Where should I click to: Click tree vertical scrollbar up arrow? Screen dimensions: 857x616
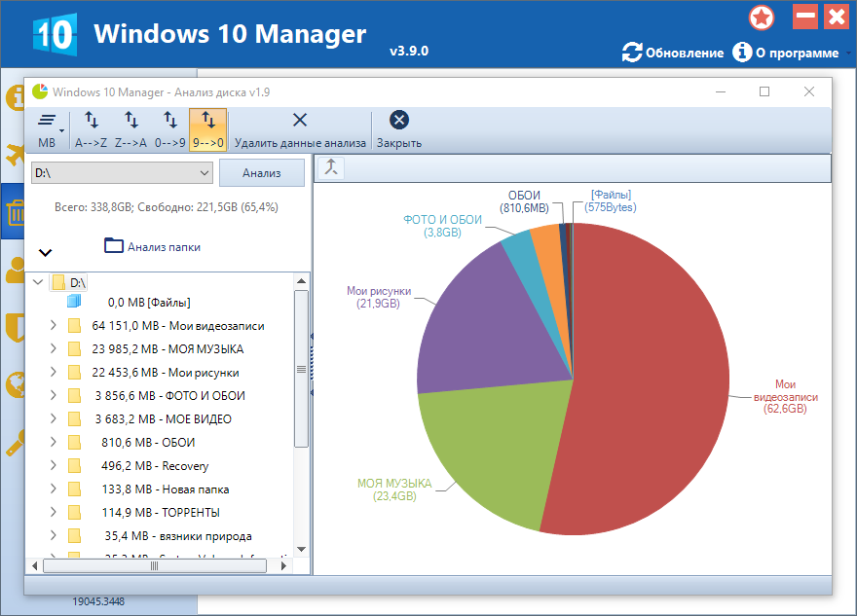301,281
